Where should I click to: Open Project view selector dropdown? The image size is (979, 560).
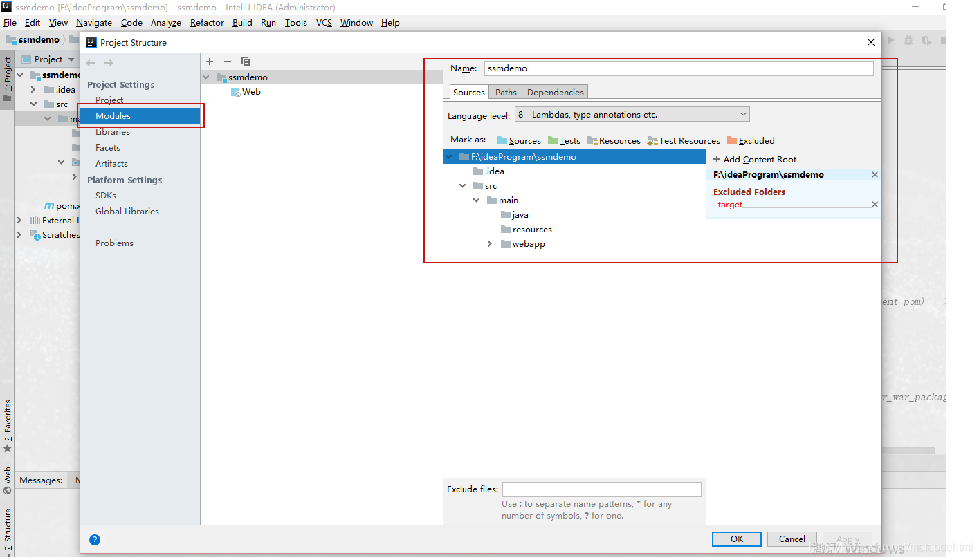(x=48, y=59)
